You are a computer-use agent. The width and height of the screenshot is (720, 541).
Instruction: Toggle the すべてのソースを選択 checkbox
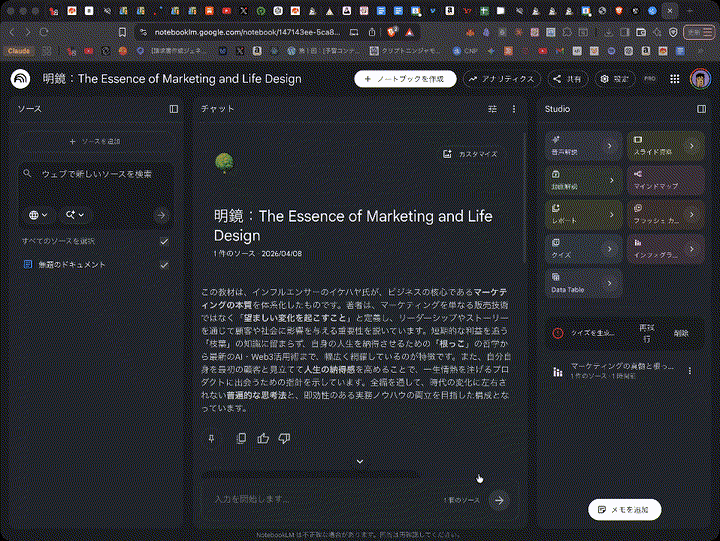click(x=164, y=241)
